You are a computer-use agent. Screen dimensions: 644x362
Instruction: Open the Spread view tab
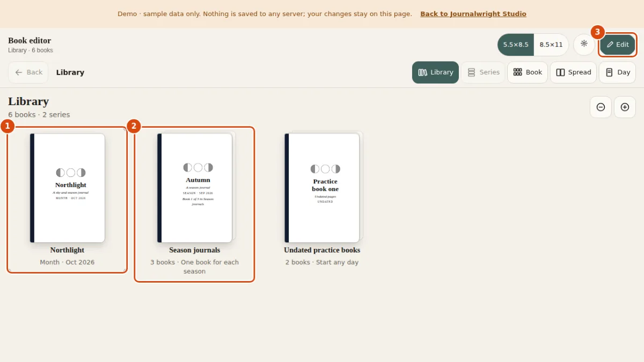point(573,72)
